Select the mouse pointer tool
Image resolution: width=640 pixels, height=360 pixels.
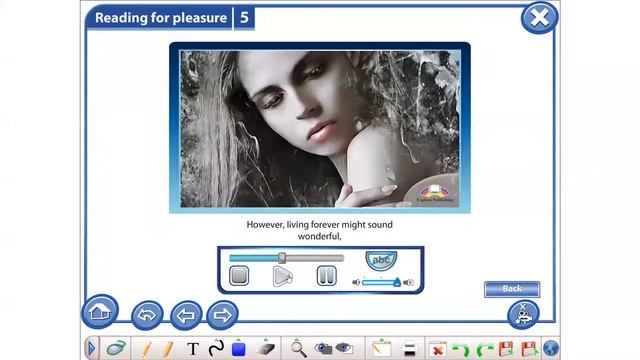coord(116,349)
